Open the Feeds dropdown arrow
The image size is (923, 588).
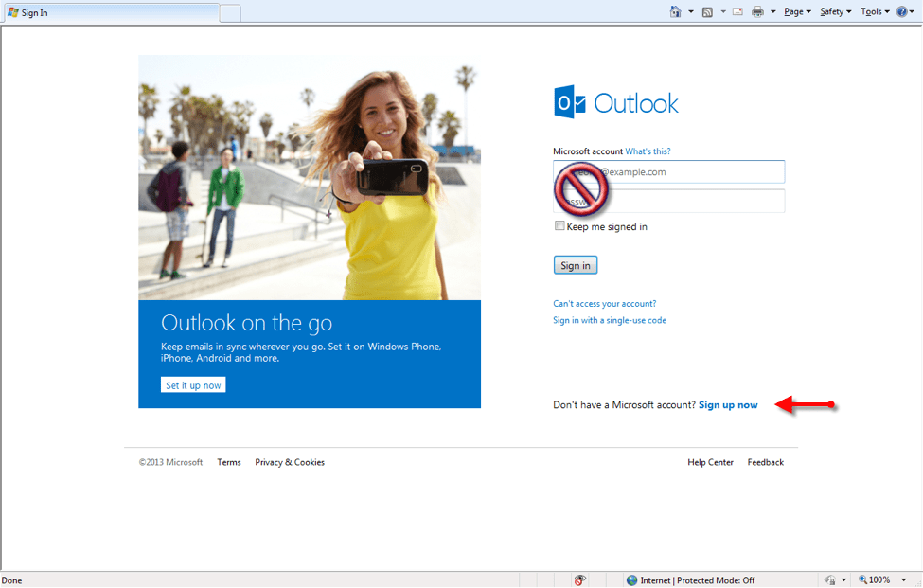[723, 11]
